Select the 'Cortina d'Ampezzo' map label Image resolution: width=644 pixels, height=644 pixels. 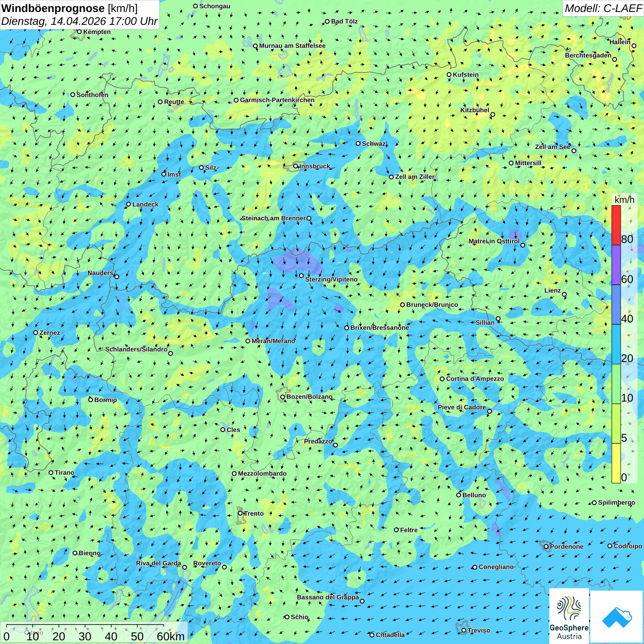pyautogui.click(x=475, y=379)
